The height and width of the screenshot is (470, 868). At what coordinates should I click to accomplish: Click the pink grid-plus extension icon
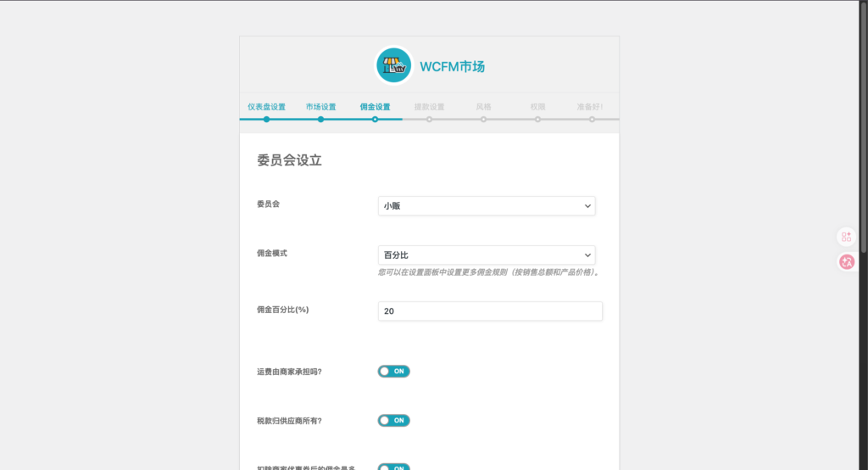pyautogui.click(x=847, y=238)
